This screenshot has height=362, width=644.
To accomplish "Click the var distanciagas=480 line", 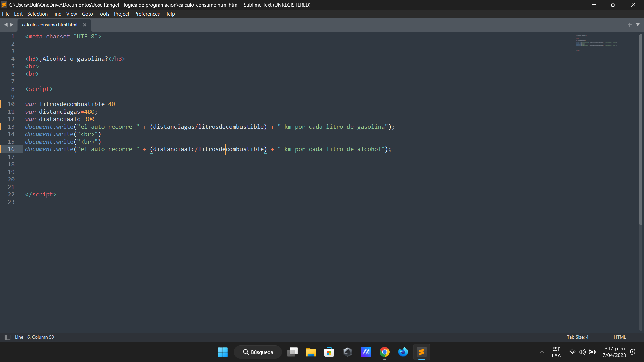I will tap(61, 112).
